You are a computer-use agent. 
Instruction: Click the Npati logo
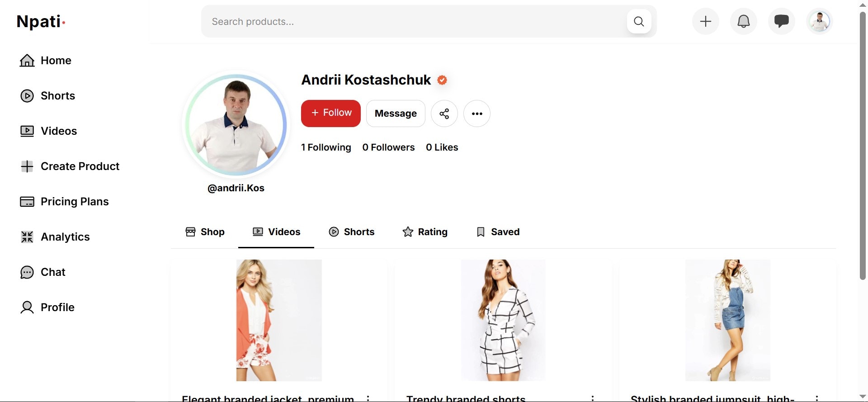41,21
